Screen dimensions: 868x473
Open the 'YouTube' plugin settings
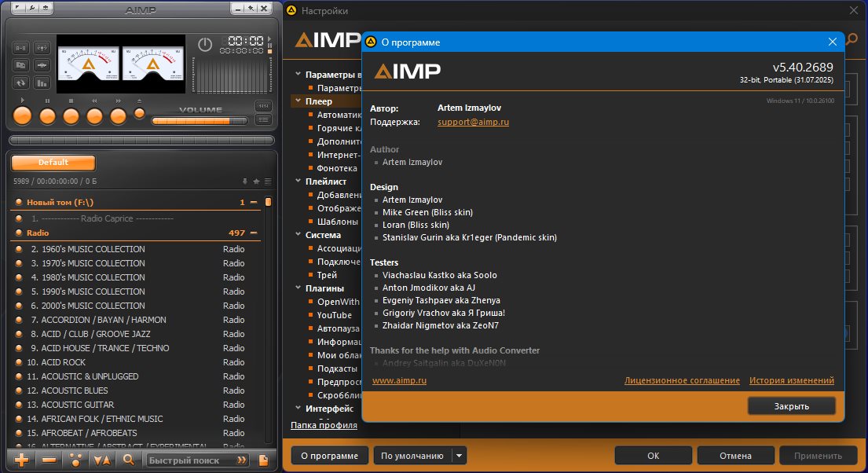pos(335,314)
